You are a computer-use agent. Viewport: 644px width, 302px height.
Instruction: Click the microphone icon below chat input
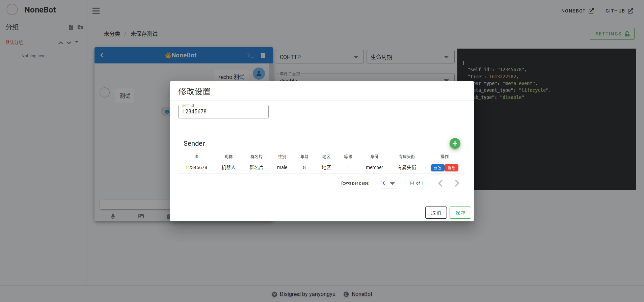point(113,216)
